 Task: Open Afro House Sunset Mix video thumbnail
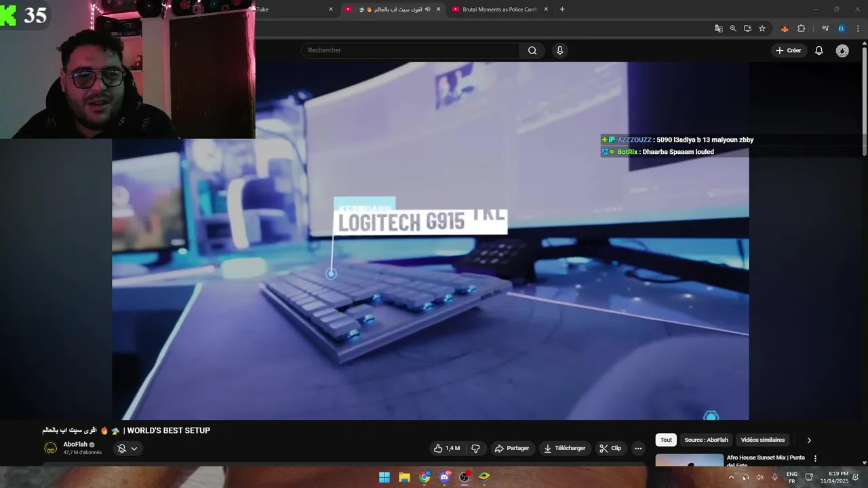click(x=689, y=460)
